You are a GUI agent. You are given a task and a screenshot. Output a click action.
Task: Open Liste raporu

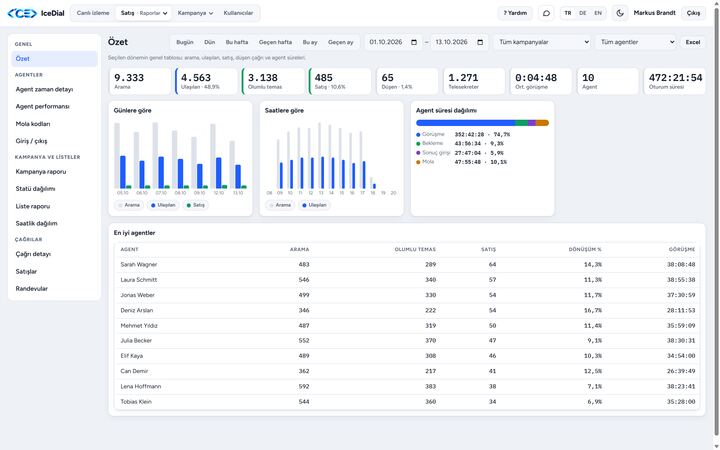[54, 207]
